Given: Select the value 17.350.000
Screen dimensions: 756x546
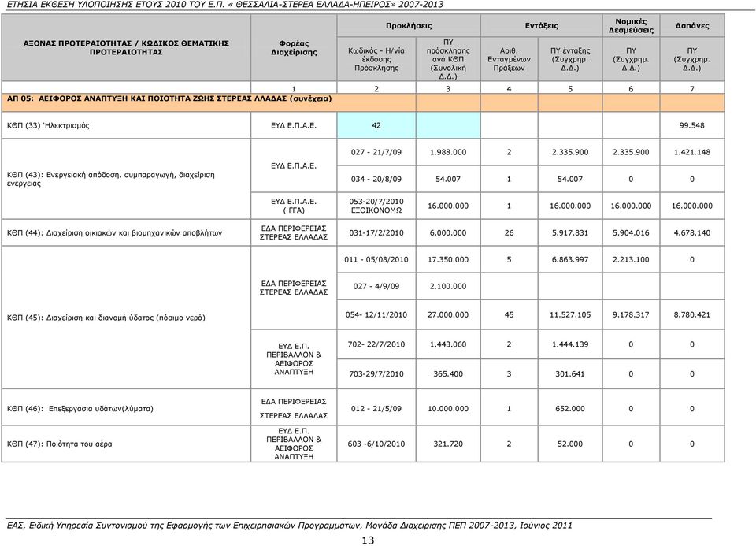Looking at the screenshot, I should click(448, 259).
